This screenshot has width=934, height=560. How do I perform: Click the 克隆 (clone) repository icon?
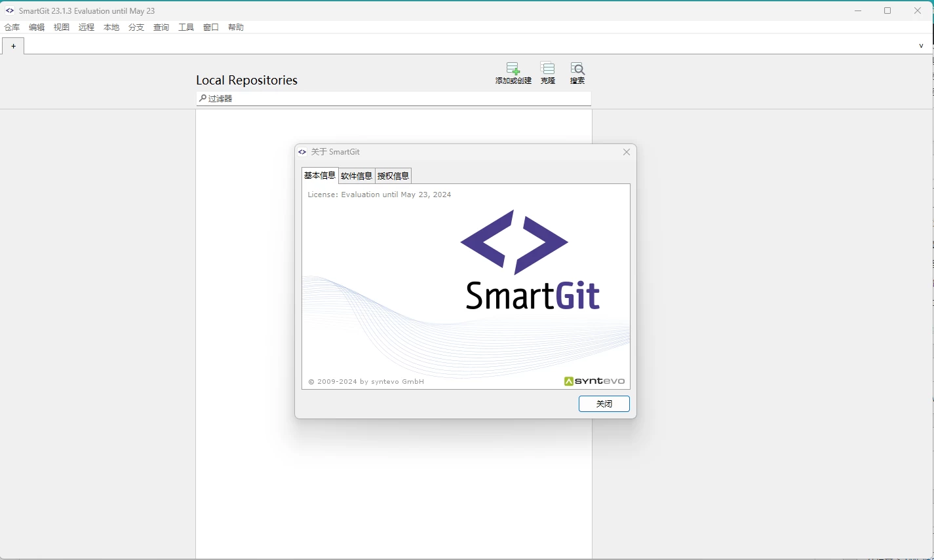coord(547,69)
